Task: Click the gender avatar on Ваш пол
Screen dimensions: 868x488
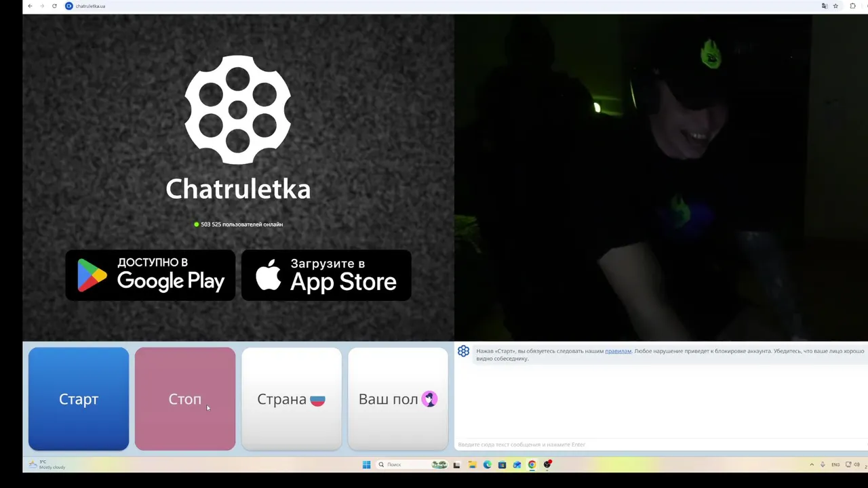Action: [429, 399]
